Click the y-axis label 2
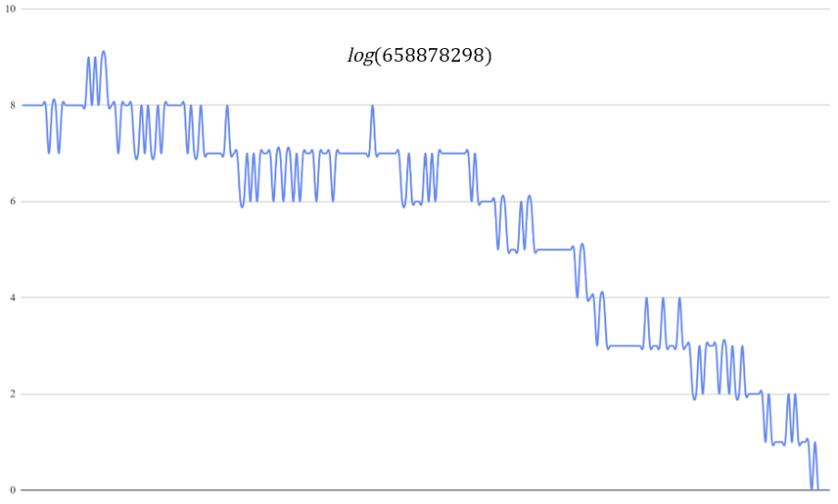This screenshot has height=504, width=838. coord(12,394)
